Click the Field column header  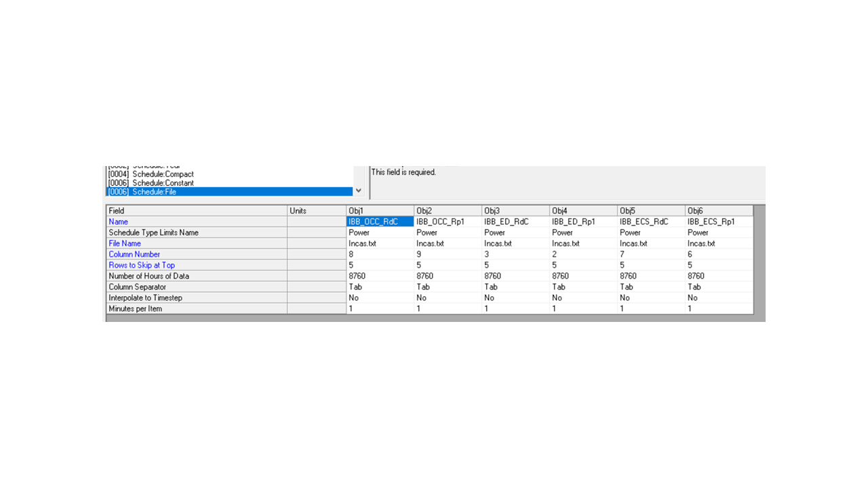[x=197, y=211]
